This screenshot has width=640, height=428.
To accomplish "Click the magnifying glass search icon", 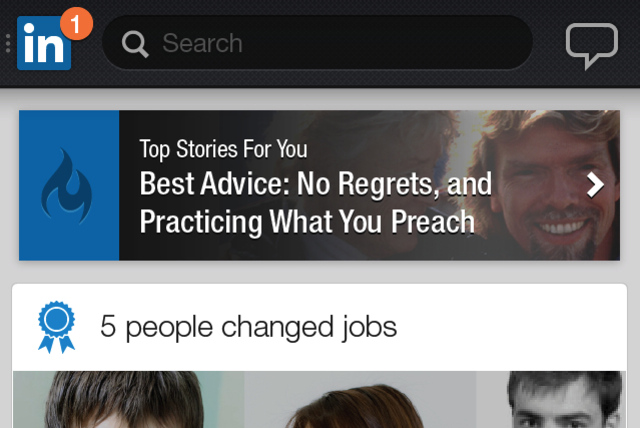I will (135, 44).
